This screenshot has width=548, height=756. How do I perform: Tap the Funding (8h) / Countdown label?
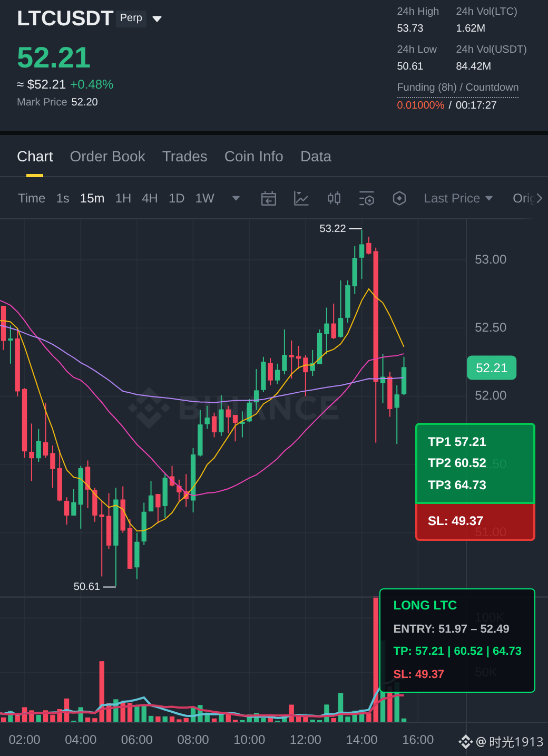point(458,87)
